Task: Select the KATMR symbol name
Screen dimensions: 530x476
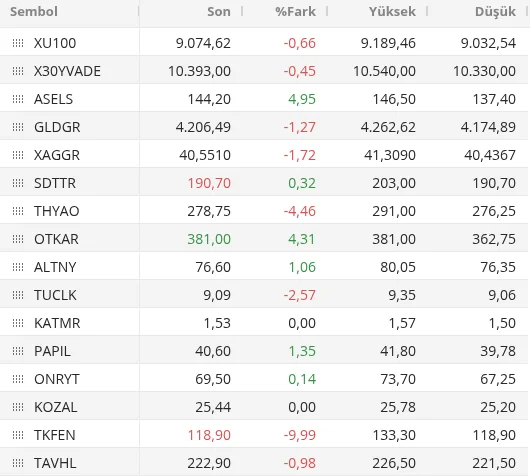Action: coord(57,323)
